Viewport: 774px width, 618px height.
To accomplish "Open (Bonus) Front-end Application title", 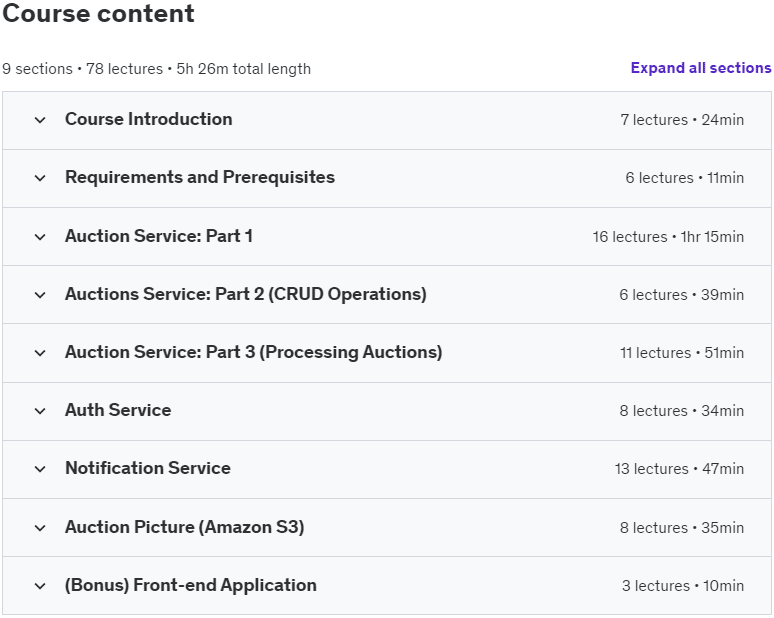I will (x=191, y=585).
